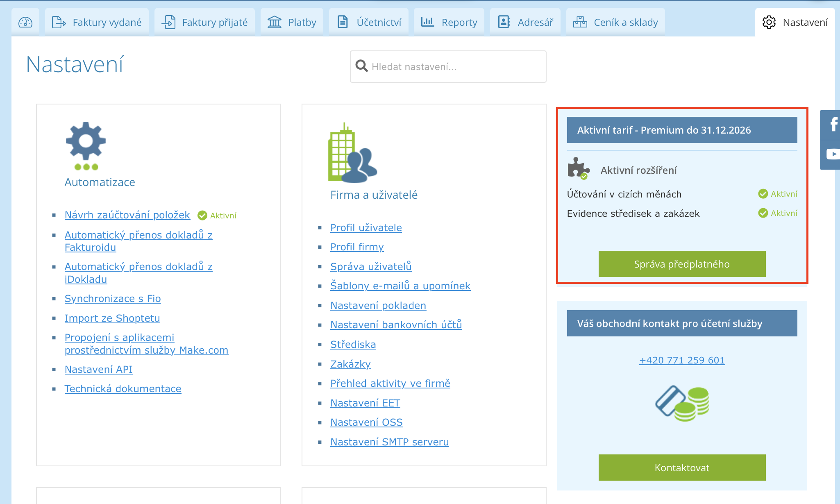This screenshot has width=840, height=504.
Task: Go to the Ceník a sklady tab
Action: point(615,22)
